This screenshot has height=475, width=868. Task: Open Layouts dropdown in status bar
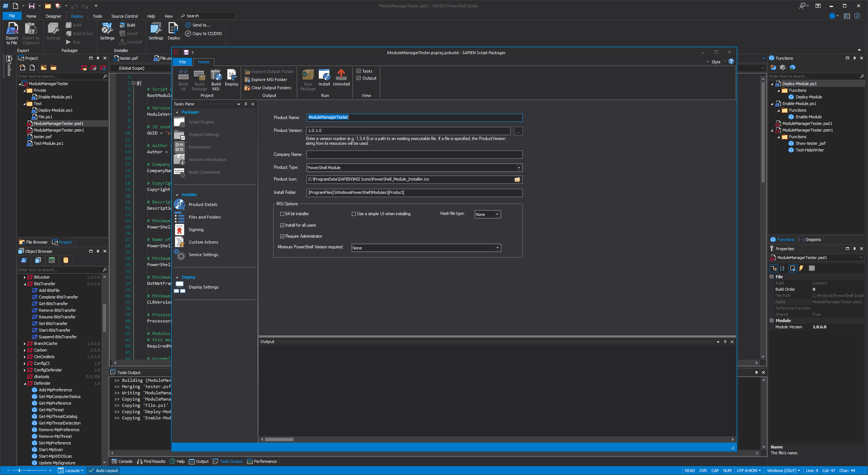pos(70,471)
